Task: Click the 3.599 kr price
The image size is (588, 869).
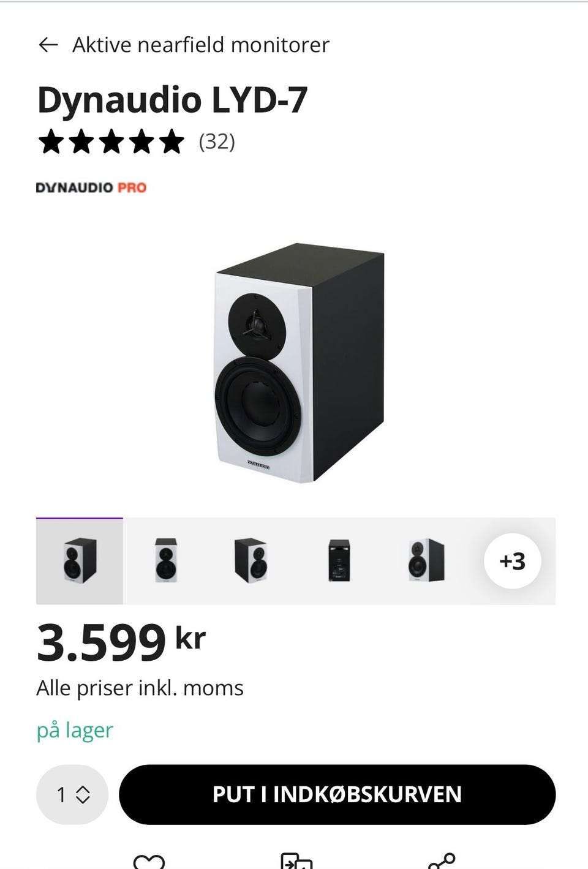Action: click(121, 642)
